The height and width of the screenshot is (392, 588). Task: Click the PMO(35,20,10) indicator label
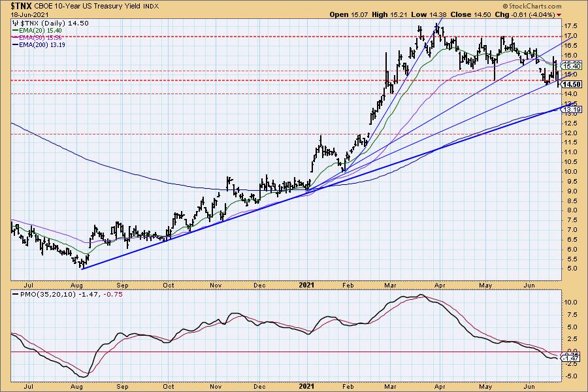48,295
